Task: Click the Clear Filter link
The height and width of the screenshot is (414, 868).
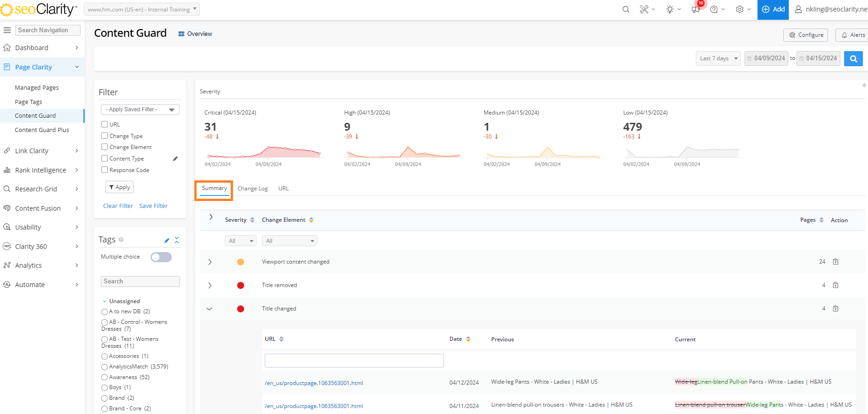Action: pyautogui.click(x=118, y=206)
